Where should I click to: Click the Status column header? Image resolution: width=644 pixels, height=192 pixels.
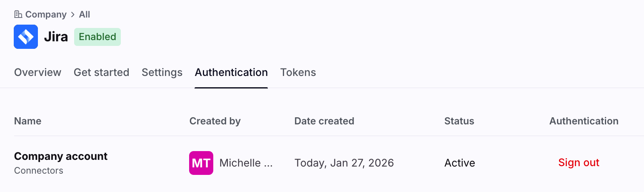click(459, 121)
